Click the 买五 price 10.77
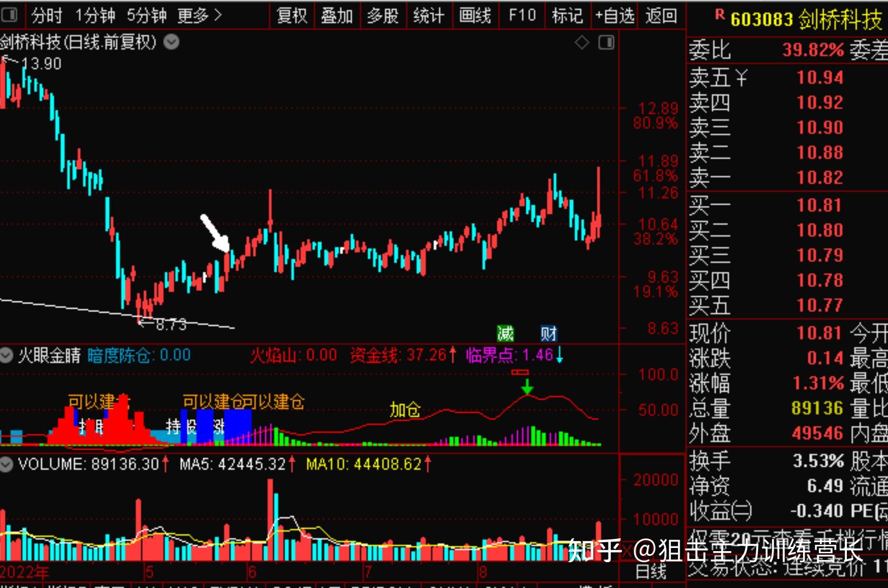The height and width of the screenshot is (588, 888). pos(819,305)
